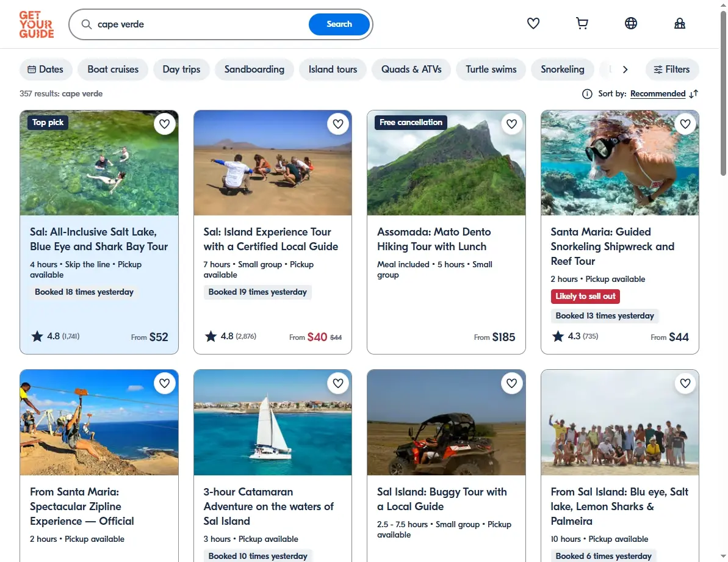
Task: Save Mato Dento Hiking Tour to wishlist
Action: pos(511,124)
